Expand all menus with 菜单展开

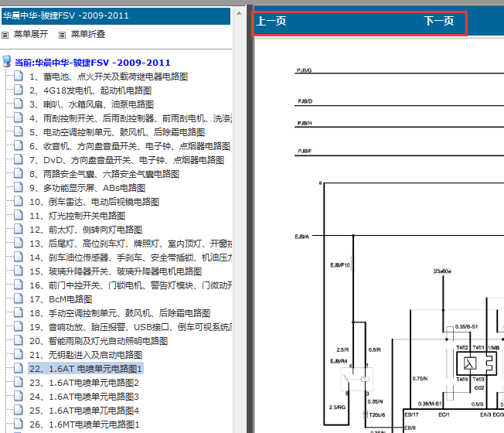pos(31,34)
